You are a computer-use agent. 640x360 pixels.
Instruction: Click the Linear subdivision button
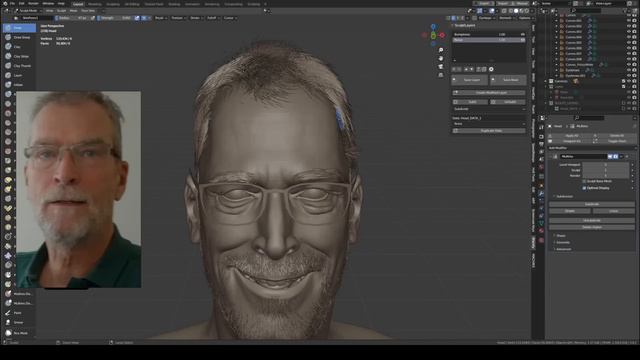tap(613, 211)
